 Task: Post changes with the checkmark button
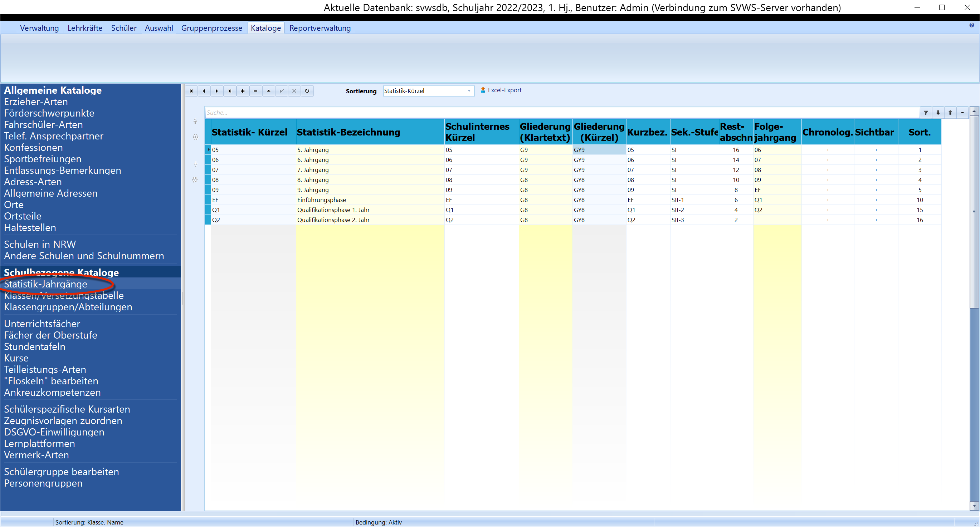(282, 91)
